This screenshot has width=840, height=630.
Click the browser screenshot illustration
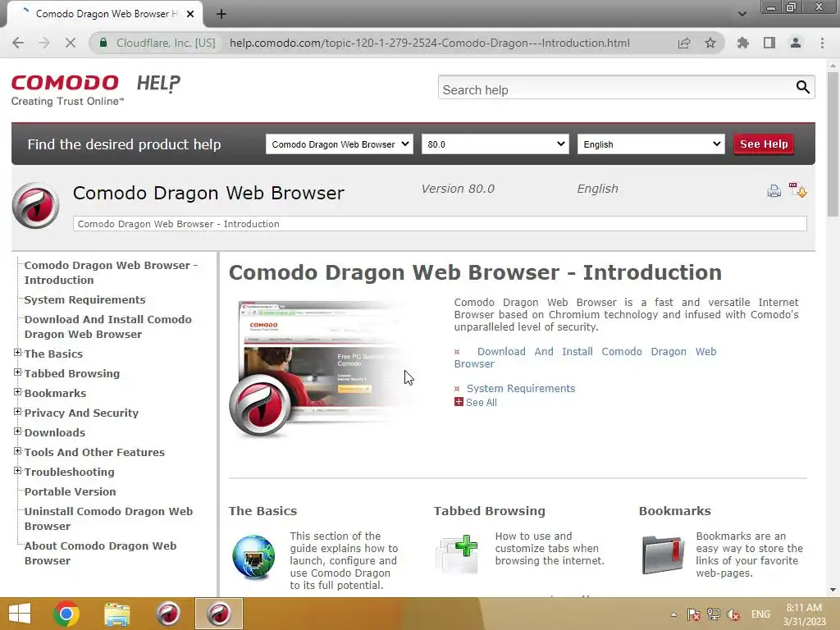(x=322, y=370)
